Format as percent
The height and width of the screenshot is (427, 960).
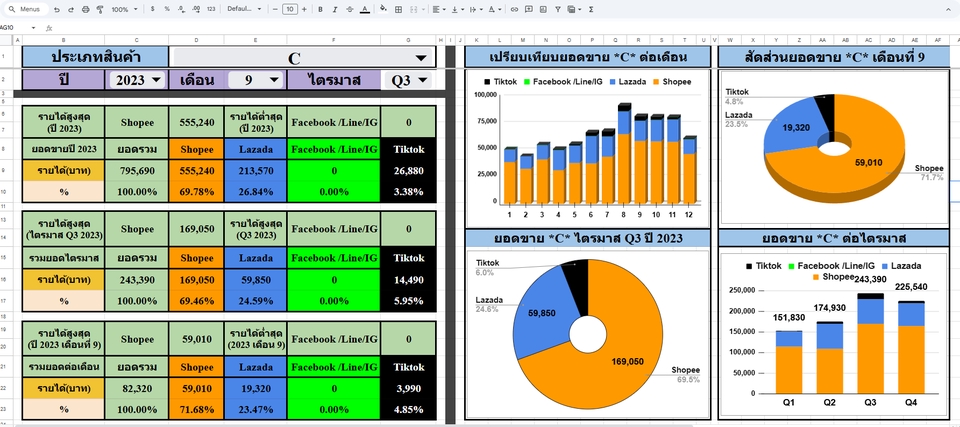[166, 9]
